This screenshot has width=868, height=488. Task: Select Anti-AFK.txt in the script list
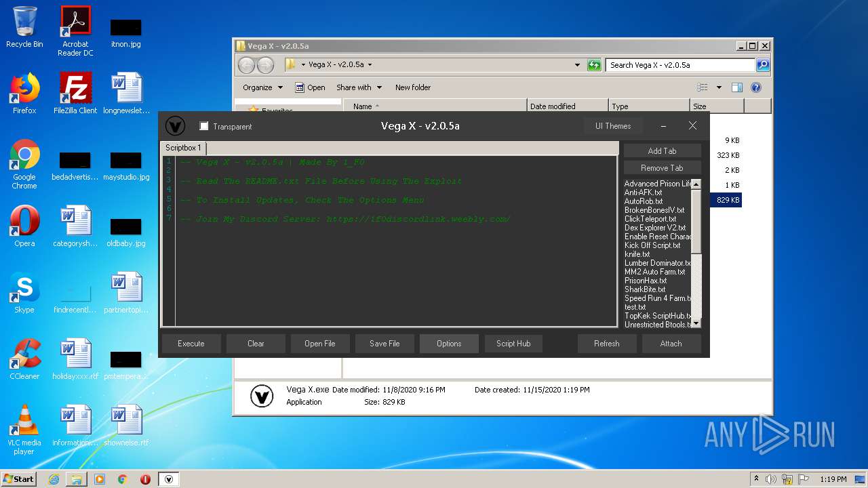point(643,192)
